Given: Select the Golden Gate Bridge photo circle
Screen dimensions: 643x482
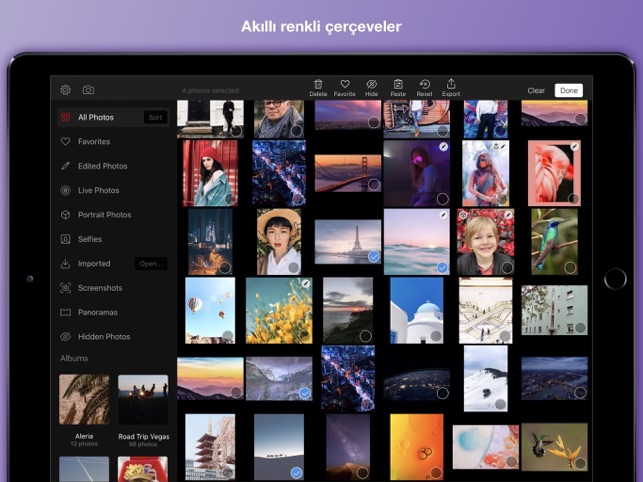Looking at the screenshot, I should pyautogui.click(x=374, y=184).
